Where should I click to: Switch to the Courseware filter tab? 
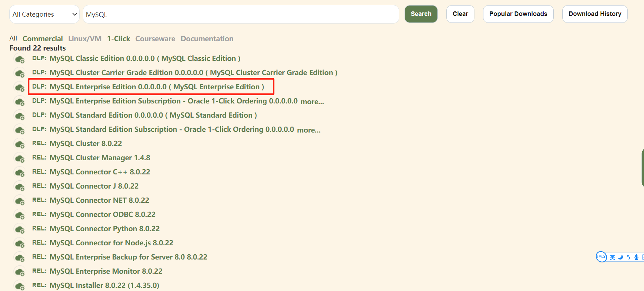pyautogui.click(x=155, y=39)
